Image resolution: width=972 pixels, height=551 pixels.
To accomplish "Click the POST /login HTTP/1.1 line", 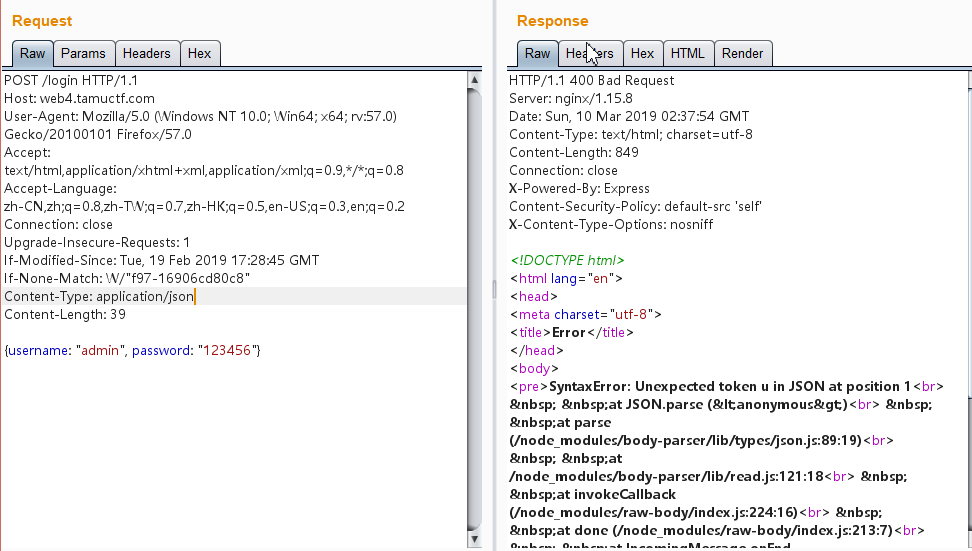I will [70, 81].
